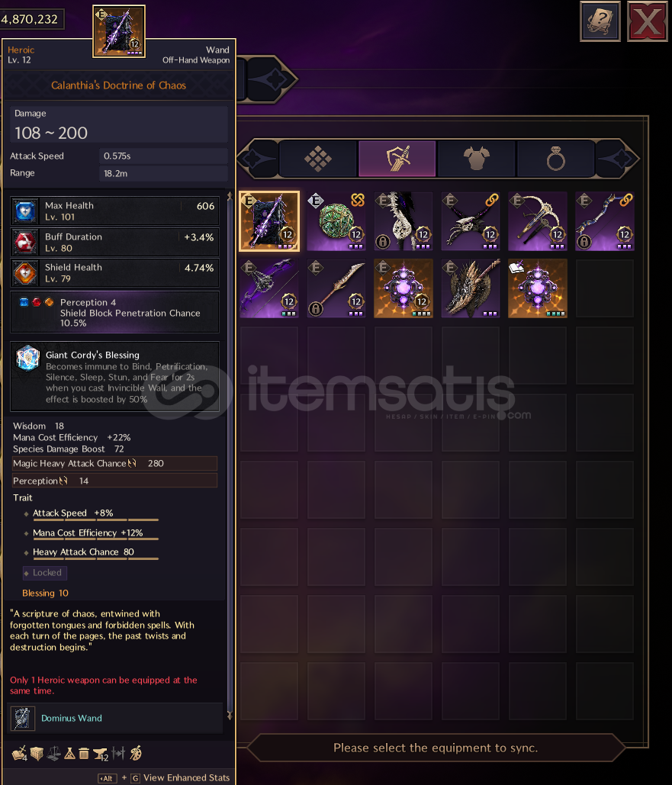Viewport: 672px width, 785px height.
Task: Click the flask dissolve icon
Action: (70, 753)
